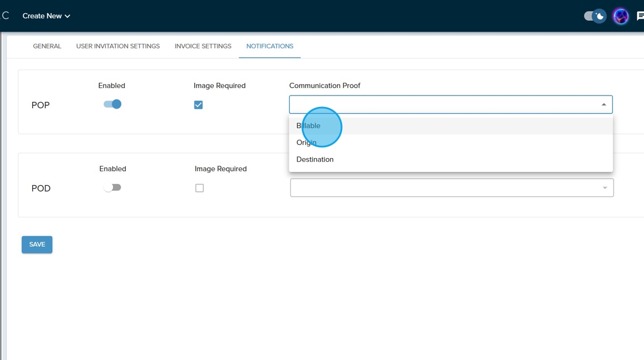Click the app logo in the top-left corner

5,16
